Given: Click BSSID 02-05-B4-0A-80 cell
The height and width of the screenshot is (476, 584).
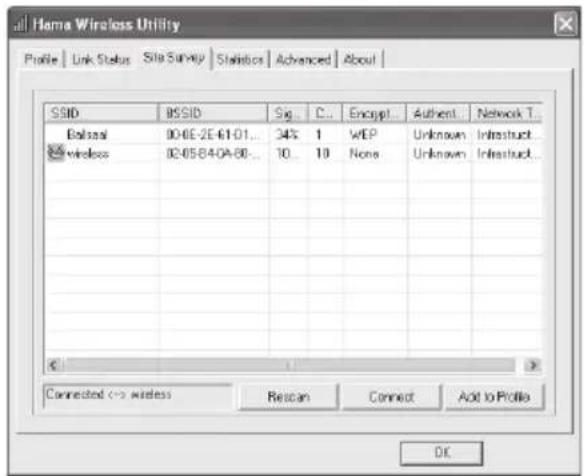Looking at the screenshot, I should (x=212, y=153).
